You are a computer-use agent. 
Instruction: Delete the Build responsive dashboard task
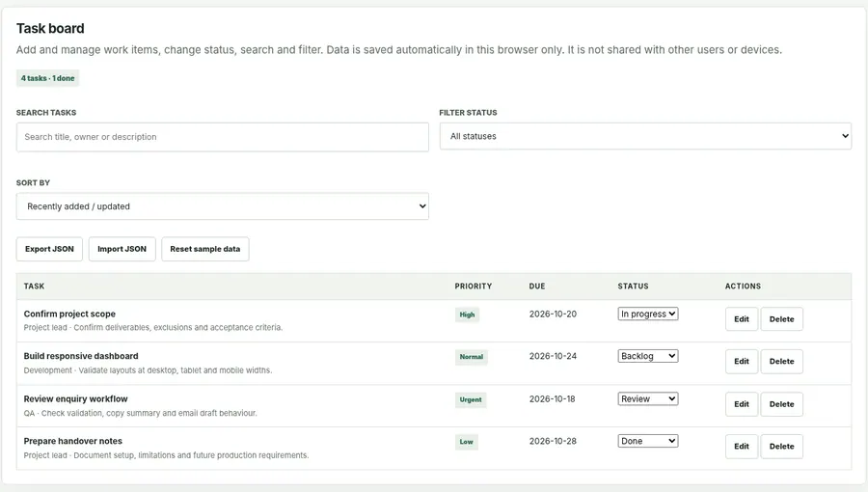[781, 362]
